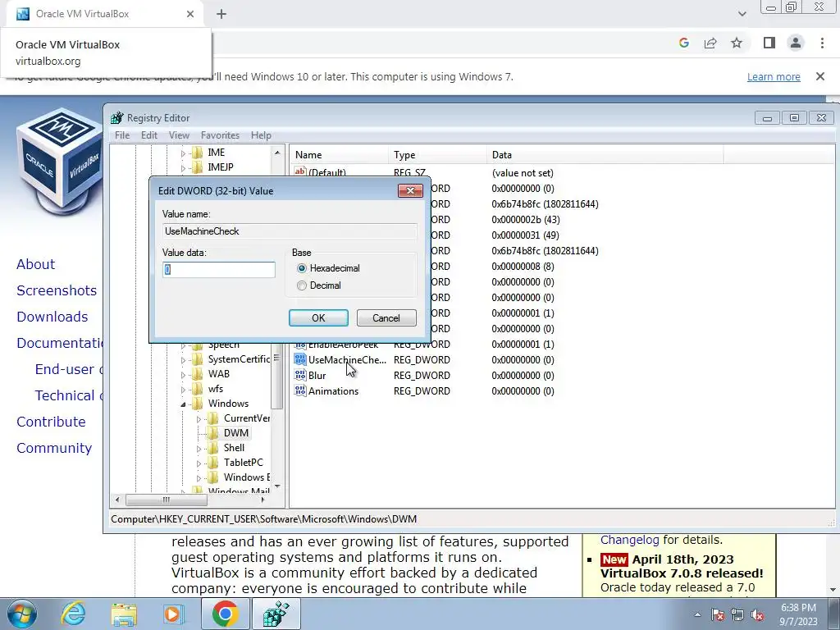
Task: Sort values by the Name column header
Action: coord(339,155)
